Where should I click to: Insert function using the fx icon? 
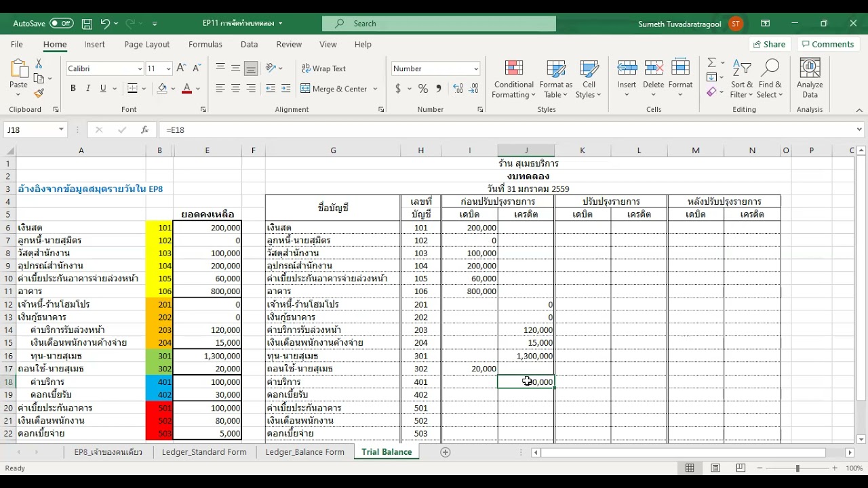click(144, 129)
